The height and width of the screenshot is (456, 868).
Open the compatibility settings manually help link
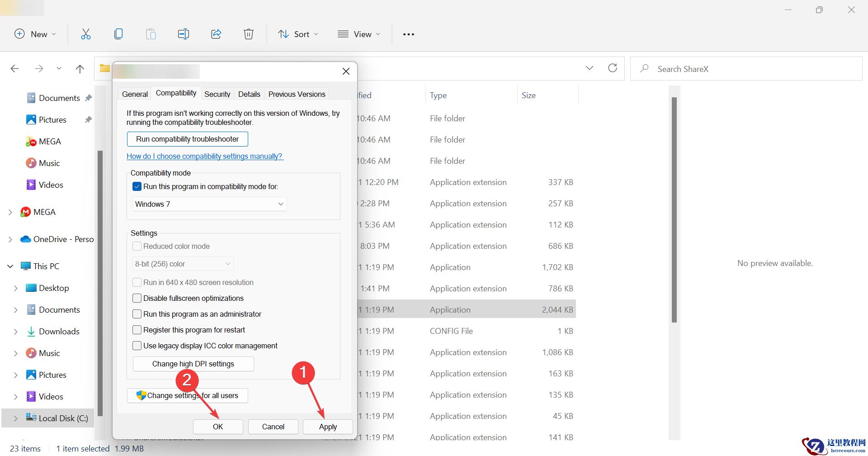204,156
